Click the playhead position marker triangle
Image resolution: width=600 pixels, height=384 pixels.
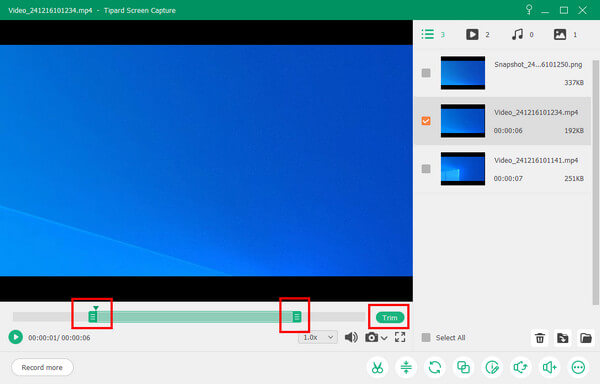(x=96, y=308)
